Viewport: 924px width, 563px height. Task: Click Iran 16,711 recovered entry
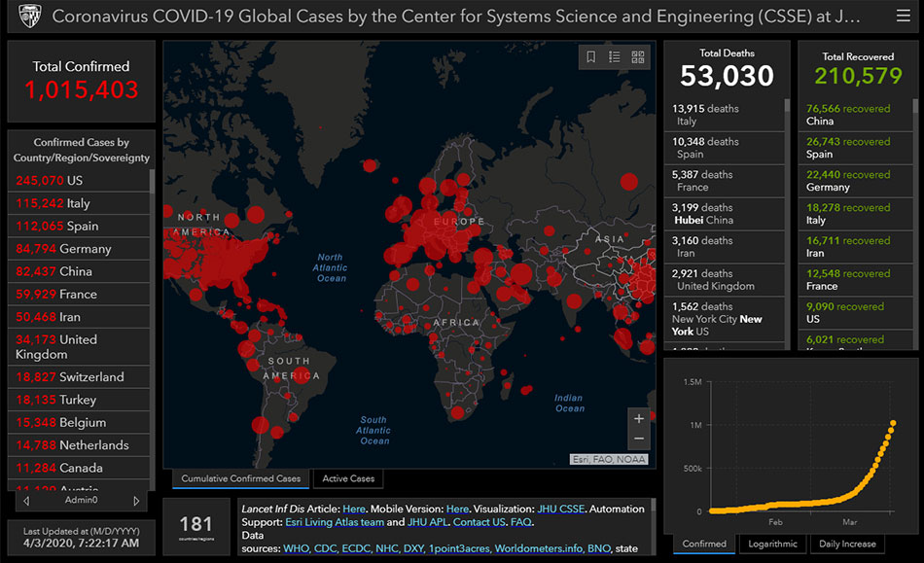coord(856,247)
